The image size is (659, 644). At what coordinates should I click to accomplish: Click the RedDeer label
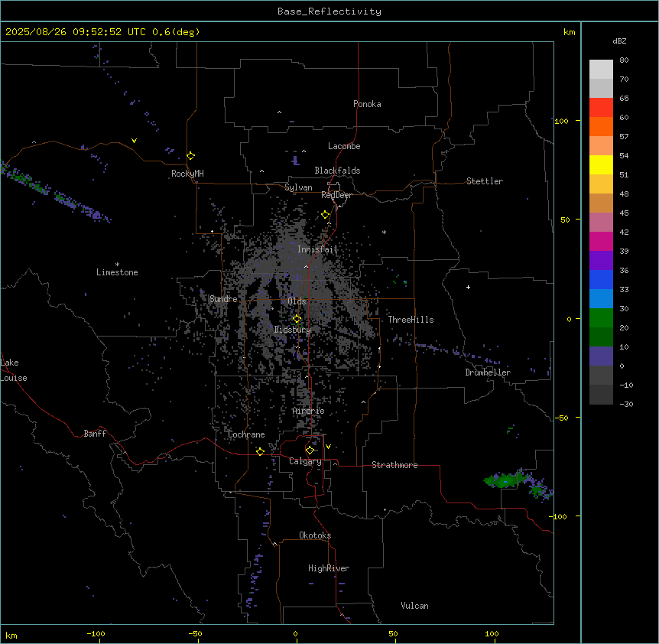click(337, 195)
